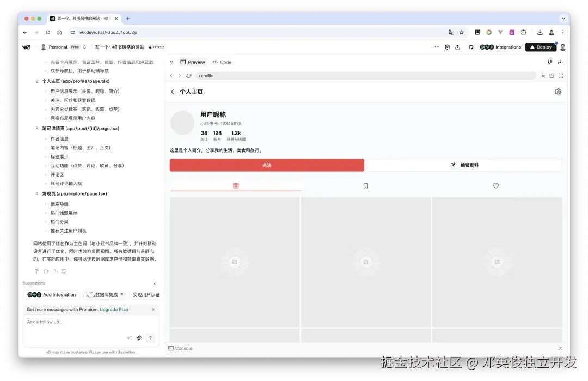Enter fullscreen preview mode
588x381 pixels.
[x=561, y=75]
